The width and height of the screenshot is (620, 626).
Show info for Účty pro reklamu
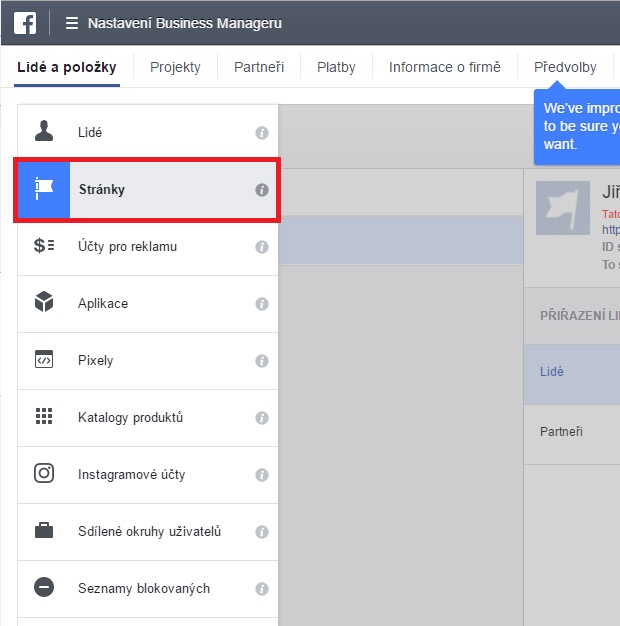(x=262, y=247)
